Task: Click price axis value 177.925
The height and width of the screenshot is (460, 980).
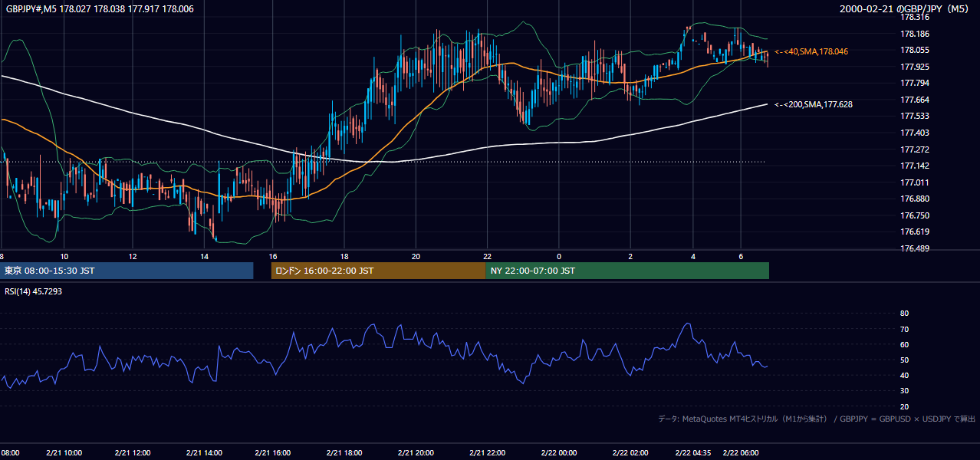Action: [x=914, y=67]
